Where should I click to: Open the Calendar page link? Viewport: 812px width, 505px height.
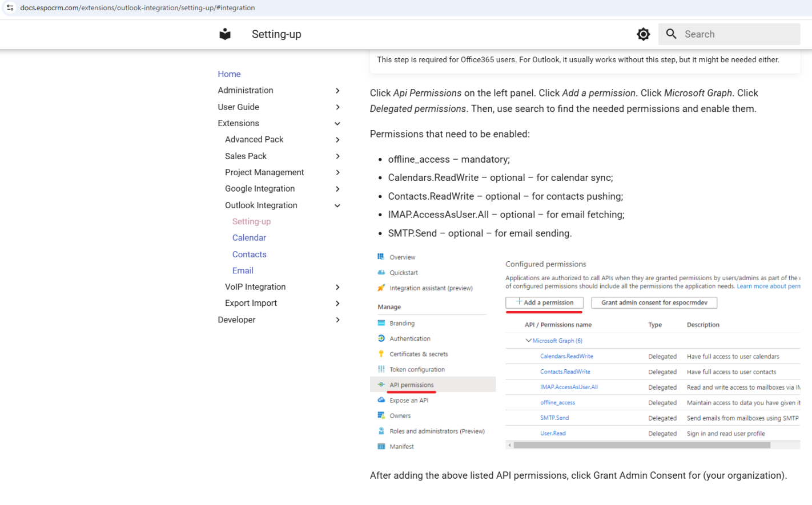coord(249,237)
